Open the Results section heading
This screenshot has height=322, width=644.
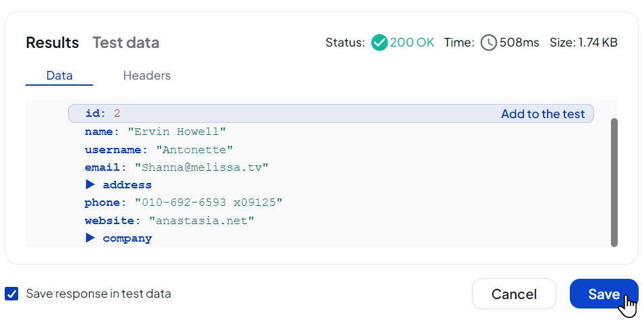(53, 43)
